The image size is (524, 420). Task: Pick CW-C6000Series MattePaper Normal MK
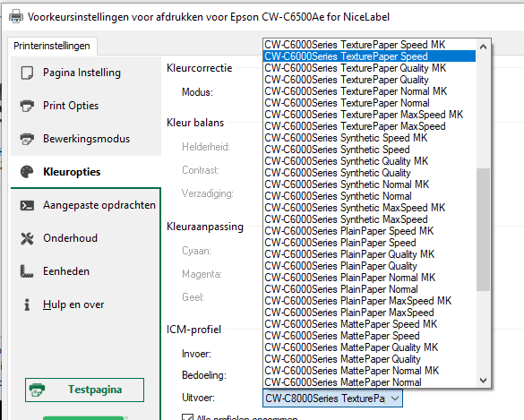pyautogui.click(x=370, y=371)
